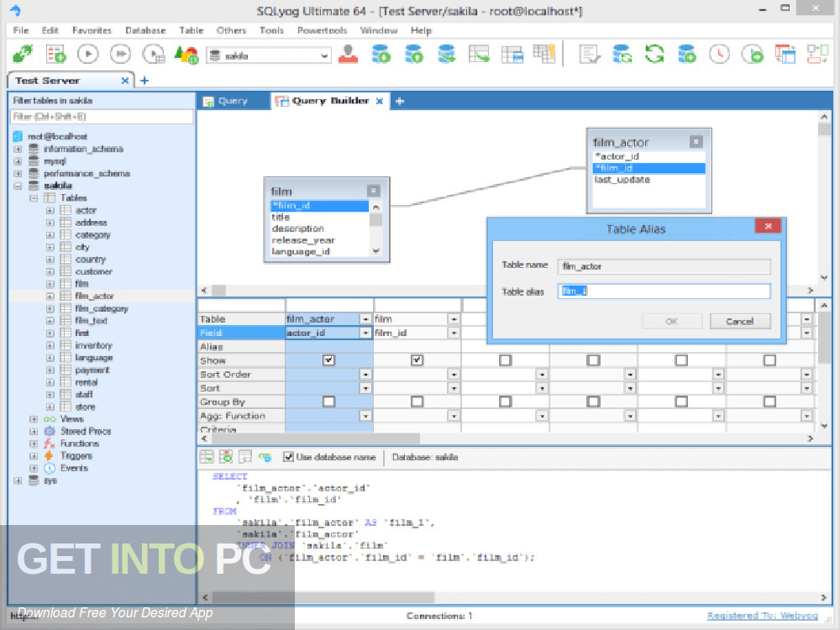Click execute all queries icon
Screen dimensions: 840x630
point(120,54)
